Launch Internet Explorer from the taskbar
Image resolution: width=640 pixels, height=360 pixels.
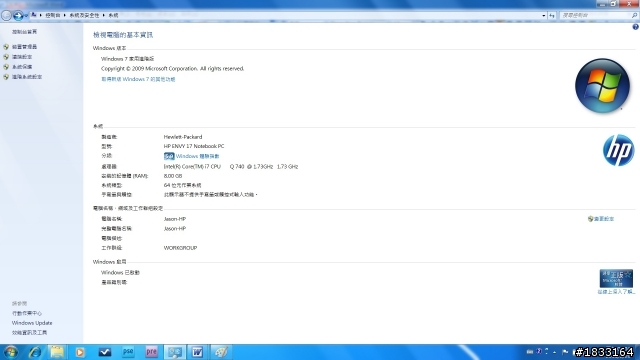coord(35,352)
